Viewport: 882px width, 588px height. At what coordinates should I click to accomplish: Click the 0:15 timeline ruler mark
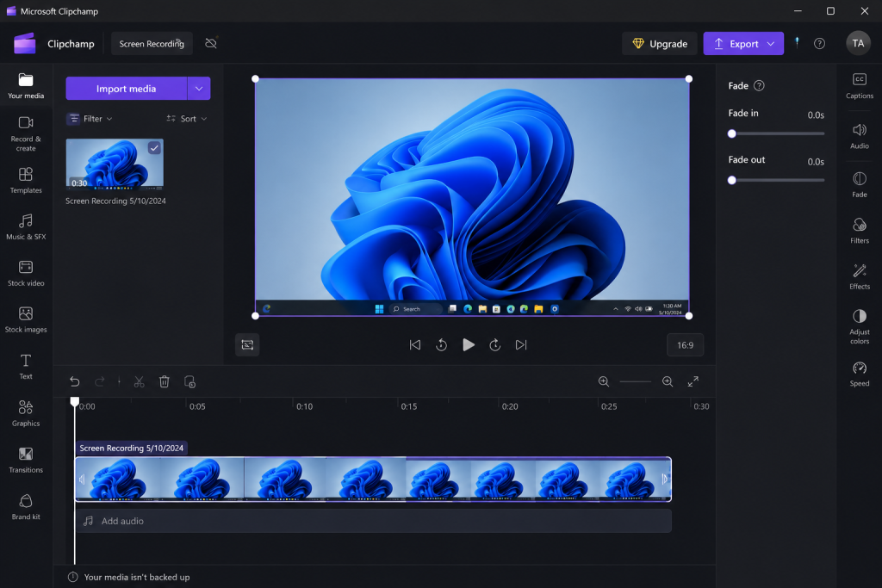click(x=409, y=406)
